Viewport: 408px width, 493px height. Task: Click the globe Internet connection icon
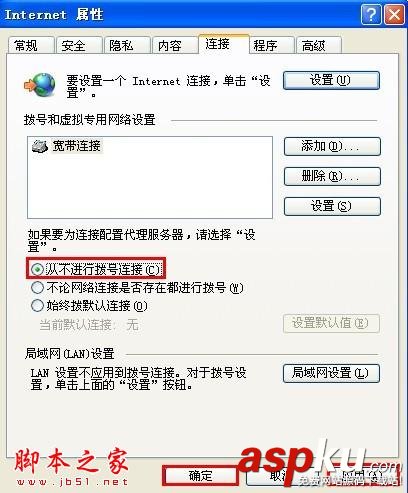40,85
